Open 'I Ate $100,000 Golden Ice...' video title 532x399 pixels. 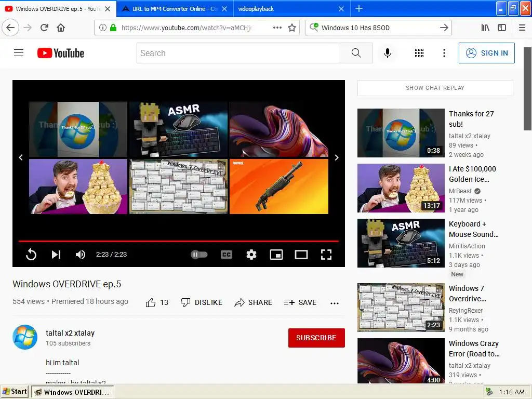pos(472,174)
